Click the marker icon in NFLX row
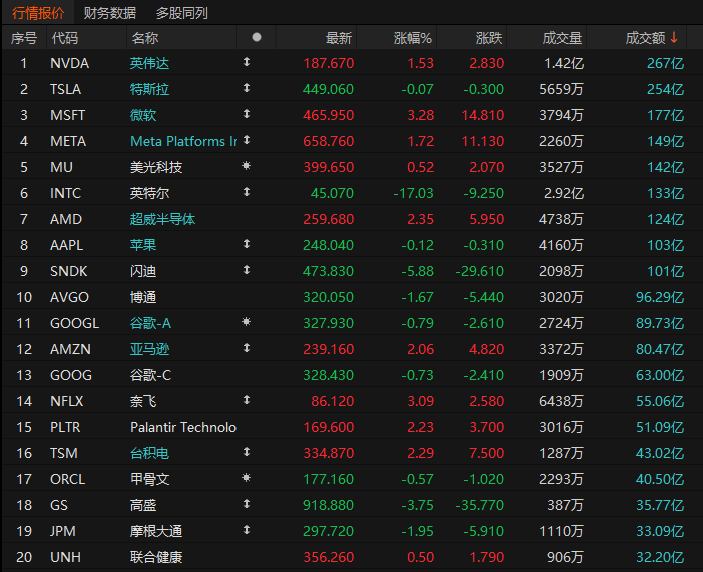This screenshot has width=703, height=572. 247,400
